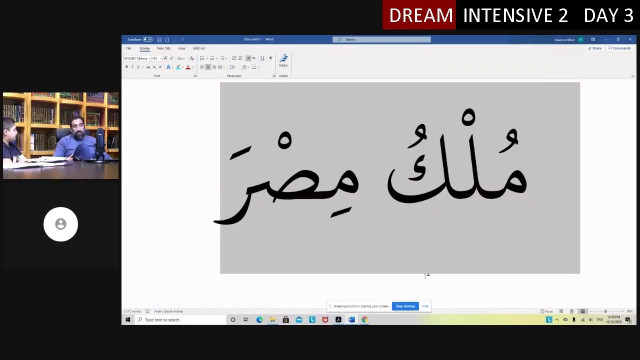This screenshot has width=640, height=360.
Task: Open the font size dropdown
Action: coord(161,58)
